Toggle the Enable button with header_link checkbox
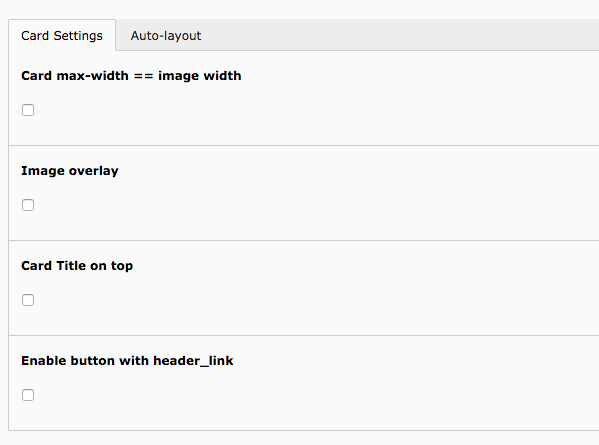 pos(28,395)
